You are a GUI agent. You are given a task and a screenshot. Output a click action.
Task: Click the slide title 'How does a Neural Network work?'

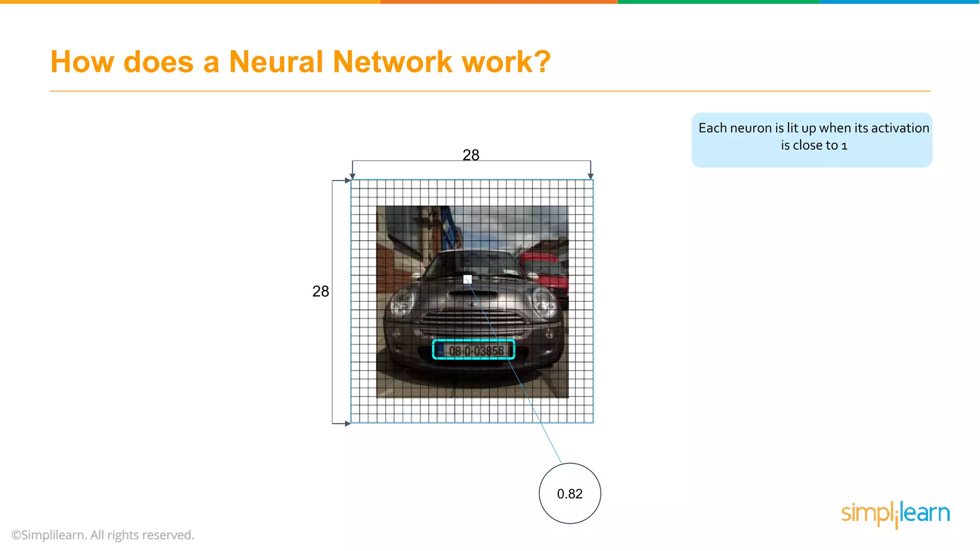[301, 62]
